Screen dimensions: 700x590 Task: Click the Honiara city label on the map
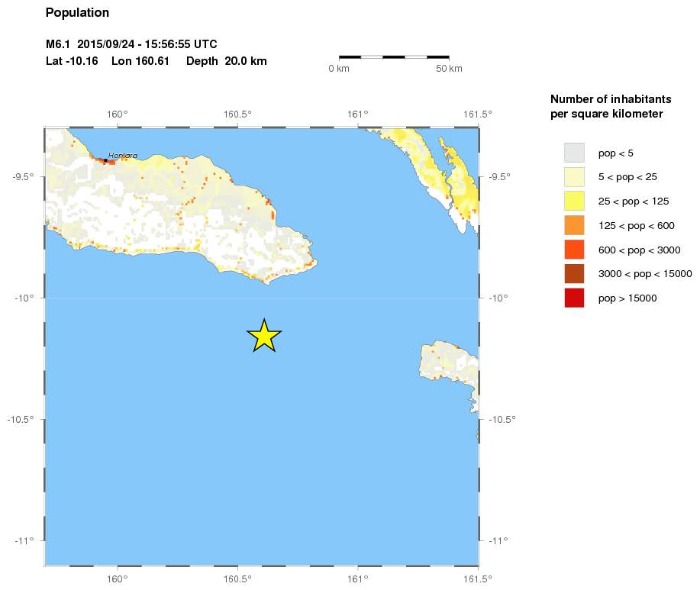coord(123,156)
